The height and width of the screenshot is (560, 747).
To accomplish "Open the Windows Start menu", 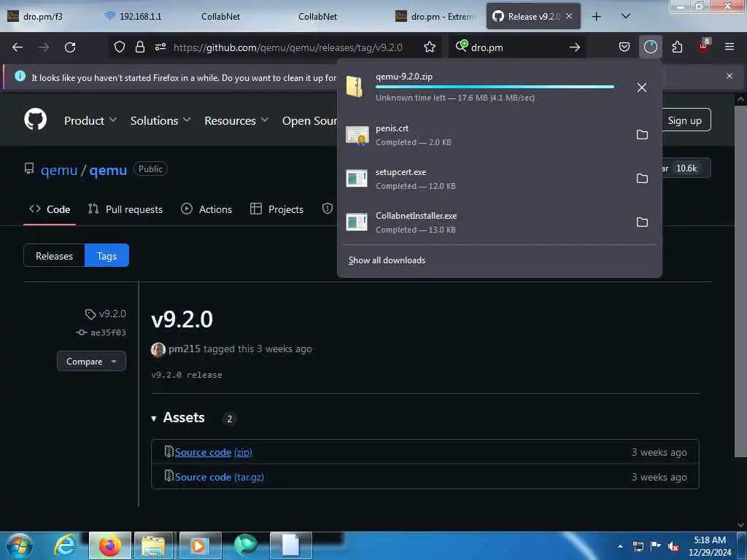I will coord(20,545).
